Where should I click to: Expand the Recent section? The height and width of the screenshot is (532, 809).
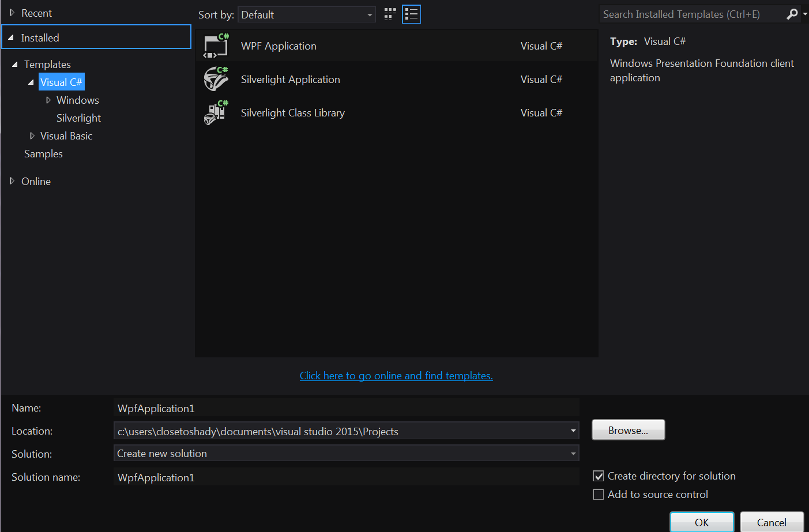coord(12,13)
